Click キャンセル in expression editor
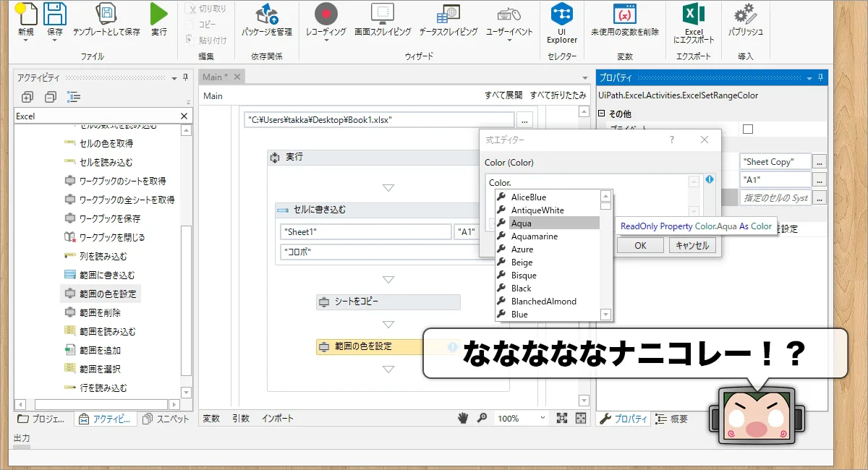Image resolution: width=868 pixels, height=470 pixels. [692, 245]
